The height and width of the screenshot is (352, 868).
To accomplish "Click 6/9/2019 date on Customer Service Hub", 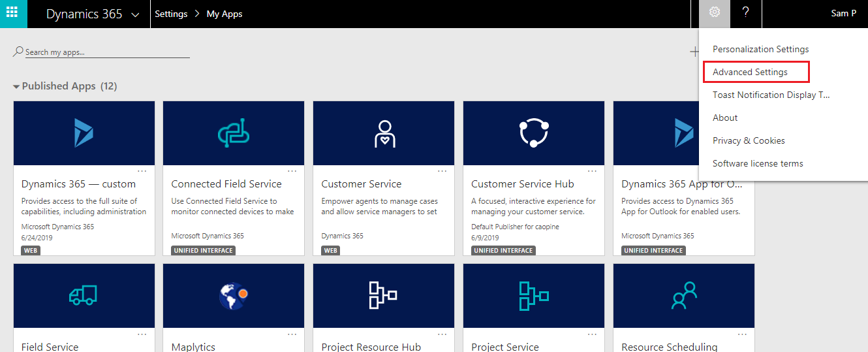I will click(x=485, y=238).
